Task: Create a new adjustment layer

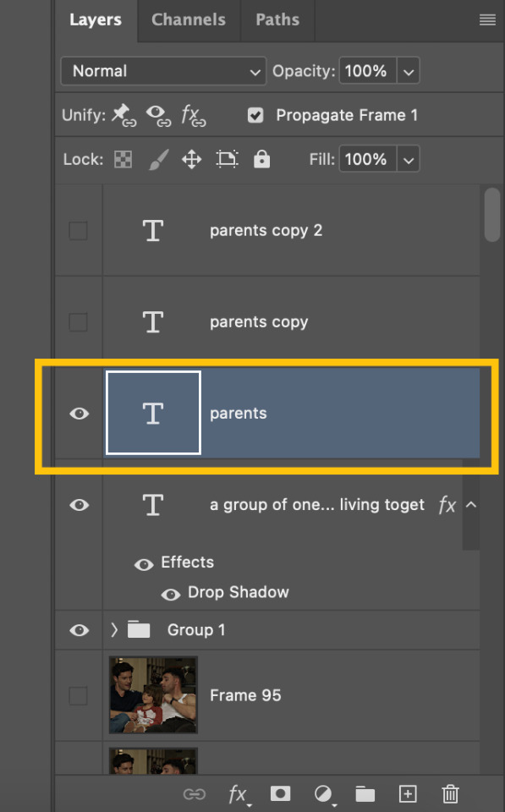Action: pyautogui.click(x=324, y=794)
